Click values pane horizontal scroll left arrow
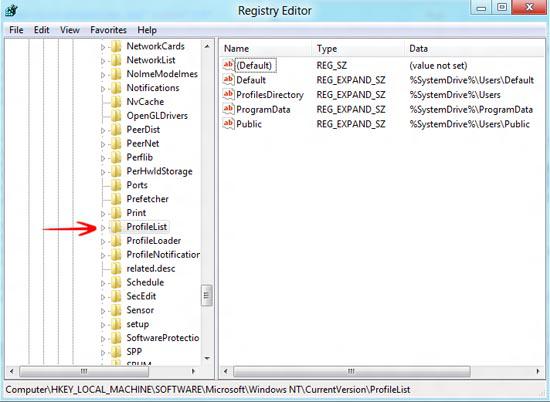550x402 pixels. coord(226,371)
